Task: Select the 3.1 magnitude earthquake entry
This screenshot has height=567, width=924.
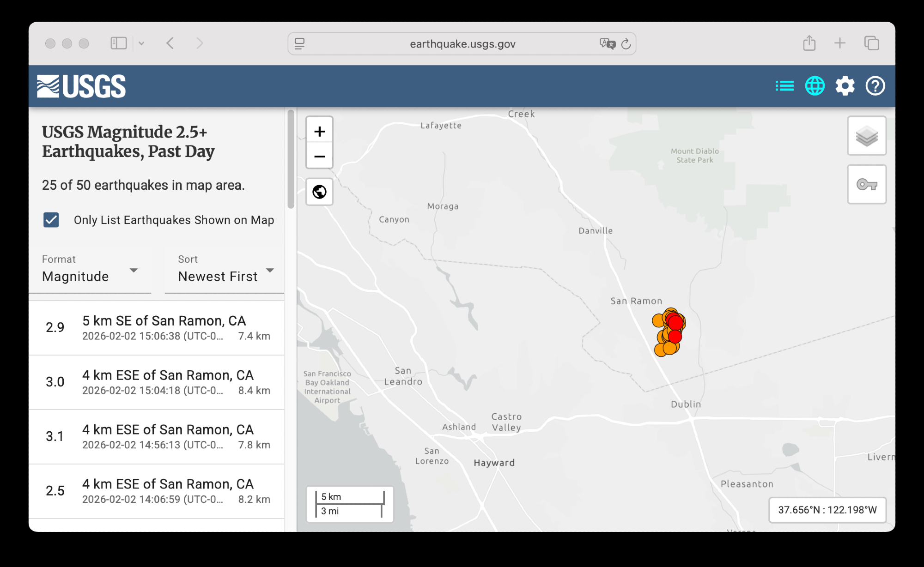Action: (x=157, y=437)
